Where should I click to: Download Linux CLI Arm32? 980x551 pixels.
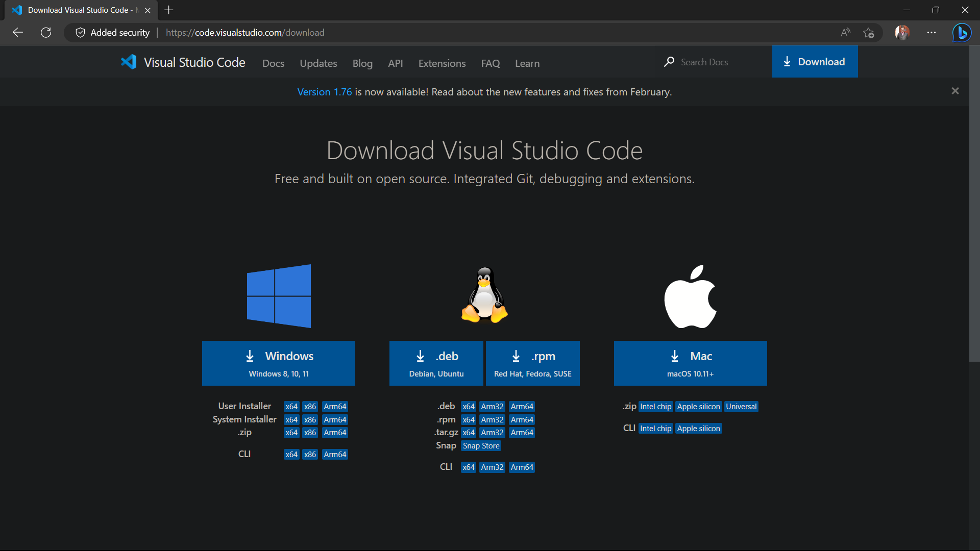coord(492,467)
